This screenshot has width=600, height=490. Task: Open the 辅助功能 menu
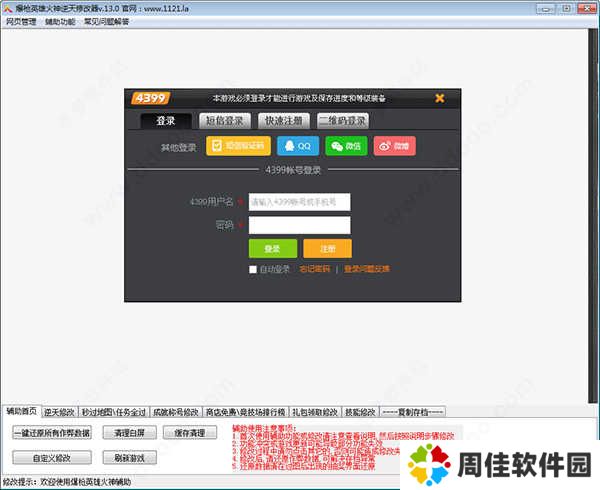[x=60, y=22]
